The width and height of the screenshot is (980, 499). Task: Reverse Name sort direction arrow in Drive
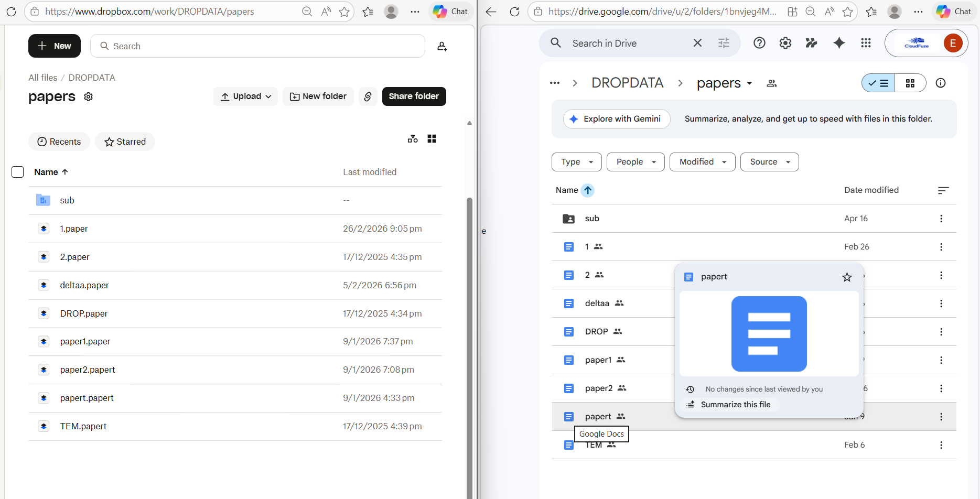pos(588,190)
